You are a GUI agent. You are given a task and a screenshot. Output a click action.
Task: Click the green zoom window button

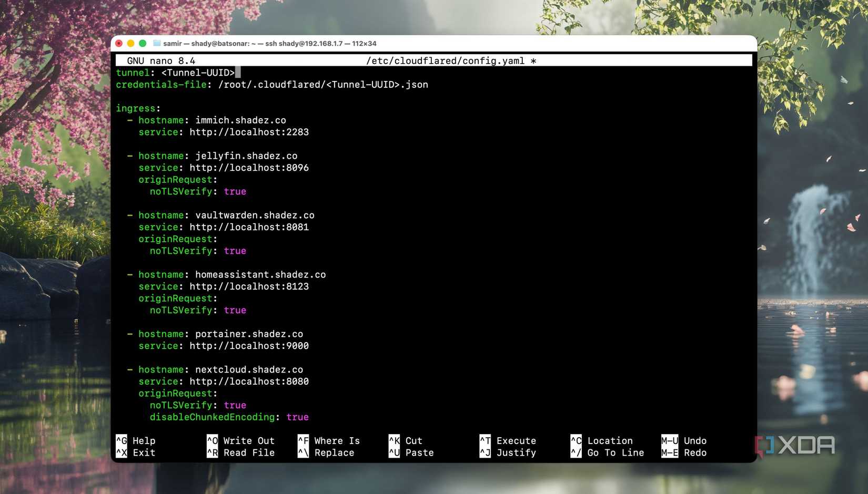[143, 44]
